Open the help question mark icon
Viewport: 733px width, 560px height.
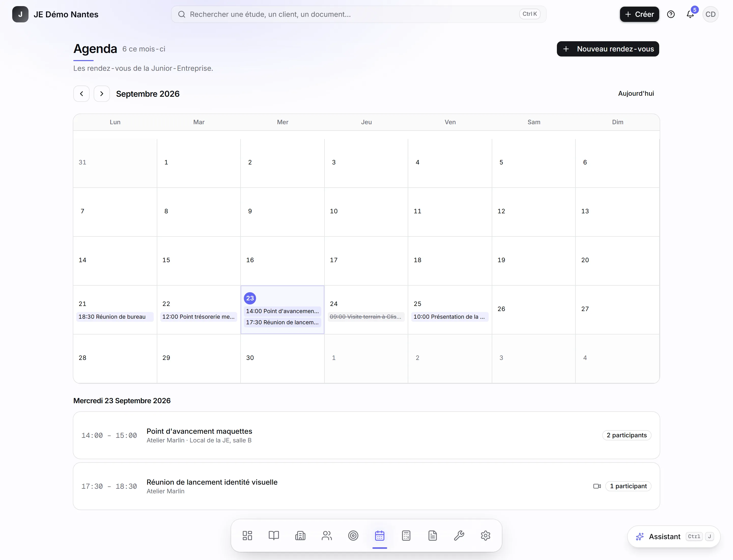671,14
